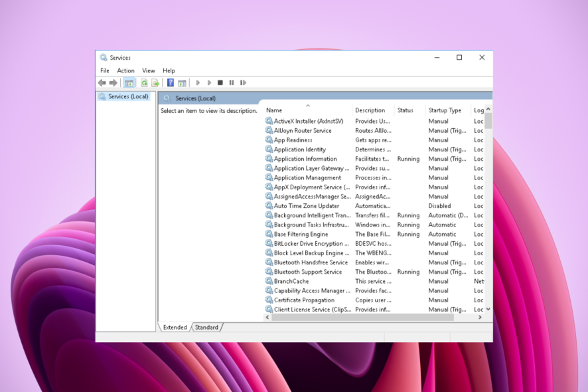588x392 pixels.
Task: Switch to the Extended tab
Action: pos(175,328)
